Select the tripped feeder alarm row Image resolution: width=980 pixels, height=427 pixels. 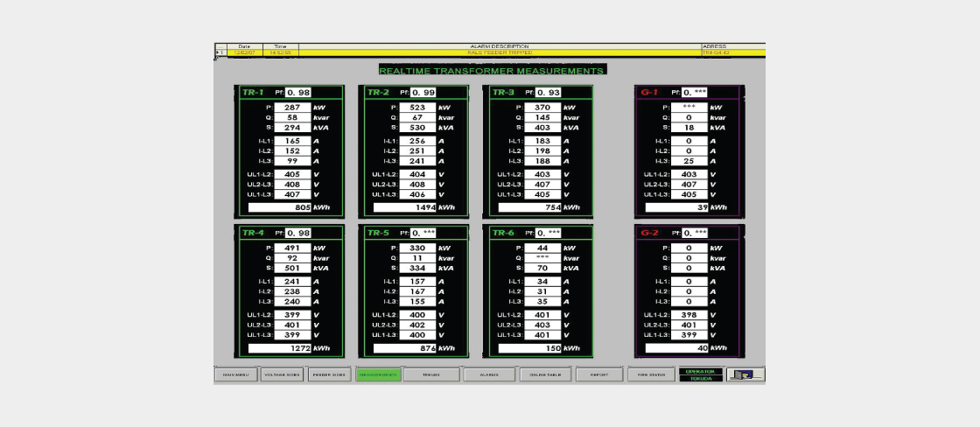489,53
